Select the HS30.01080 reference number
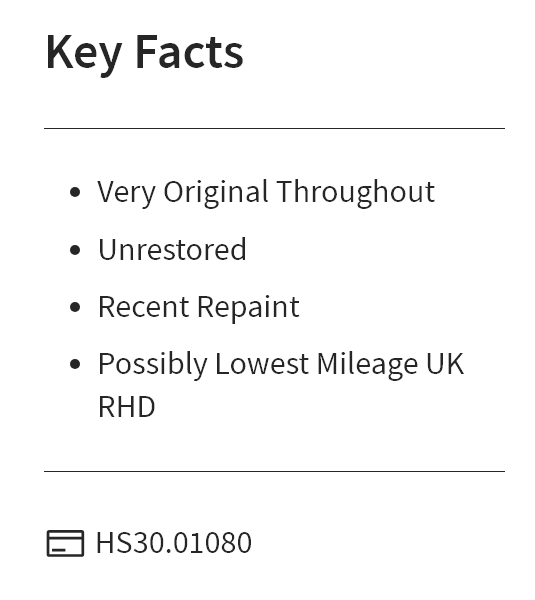The height and width of the screenshot is (600, 535). (174, 543)
